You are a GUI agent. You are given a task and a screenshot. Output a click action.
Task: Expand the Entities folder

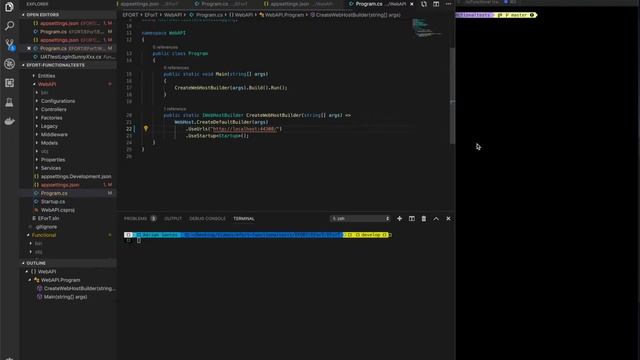[46, 76]
